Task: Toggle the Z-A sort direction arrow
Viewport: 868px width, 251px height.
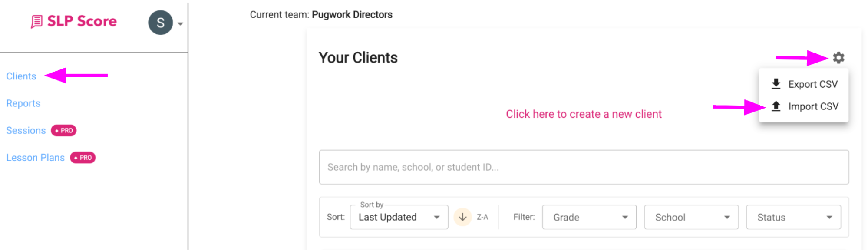Action: pyautogui.click(x=463, y=217)
